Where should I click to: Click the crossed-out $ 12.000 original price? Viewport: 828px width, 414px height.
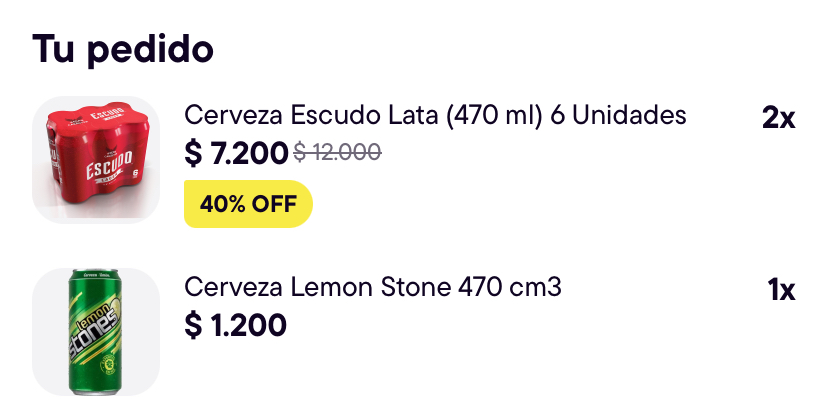(x=337, y=153)
